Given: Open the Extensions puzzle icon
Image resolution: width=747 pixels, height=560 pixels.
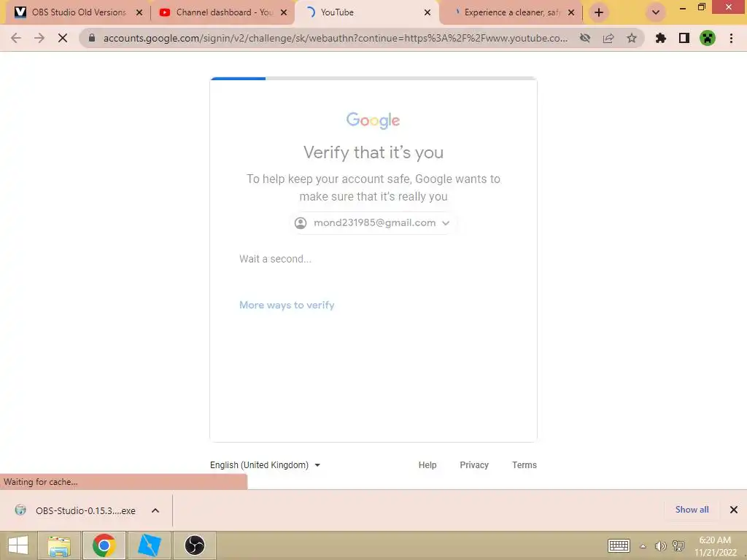Looking at the screenshot, I should (x=660, y=38).
